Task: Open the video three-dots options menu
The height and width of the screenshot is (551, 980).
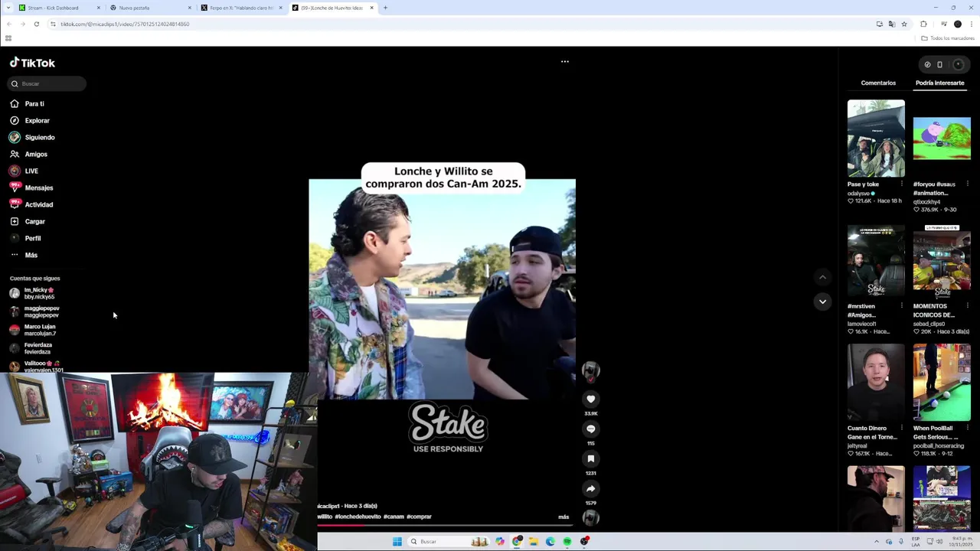Action: pyautogui.click(x=565, y=61)
